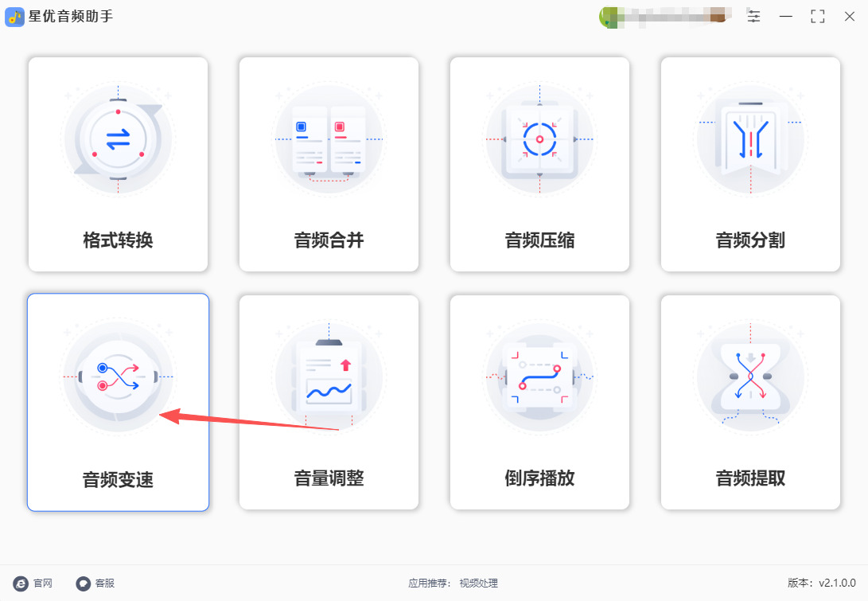Click the 星优音频助手 app logo icon

point(14,17)
